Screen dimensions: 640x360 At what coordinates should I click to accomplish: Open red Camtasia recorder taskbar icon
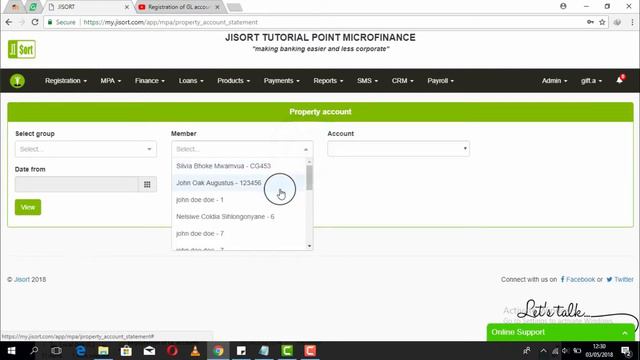(x=310, y=351)
